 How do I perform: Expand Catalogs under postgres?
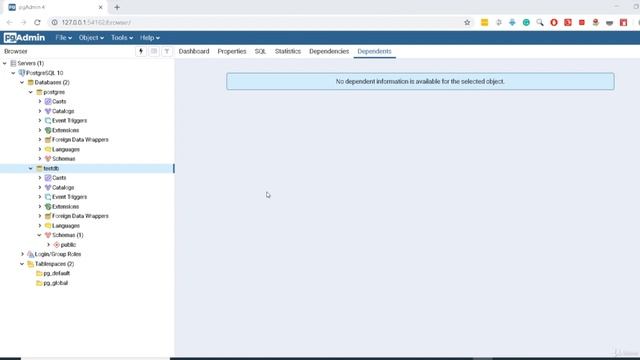pyautogui.click(x=40, y=111)
